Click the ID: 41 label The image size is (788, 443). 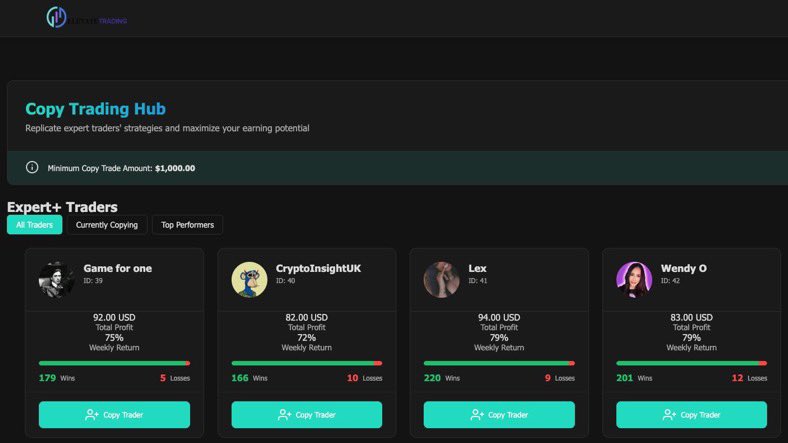click(x=478, y=281)
